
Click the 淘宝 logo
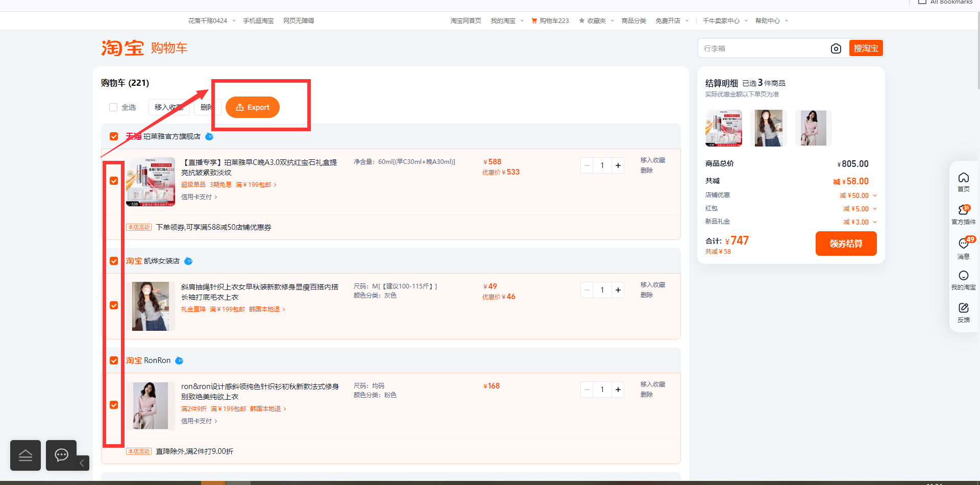[122, 48]
